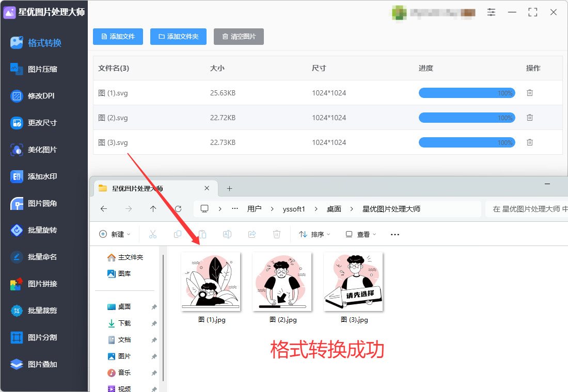Open 主文件夹 in the navigation pane

tap(125, 257)
